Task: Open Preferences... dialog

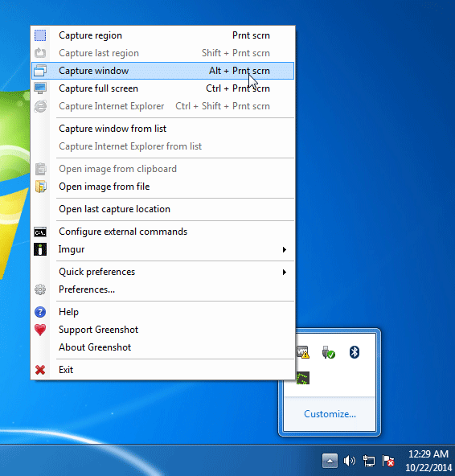Action: 162,289
